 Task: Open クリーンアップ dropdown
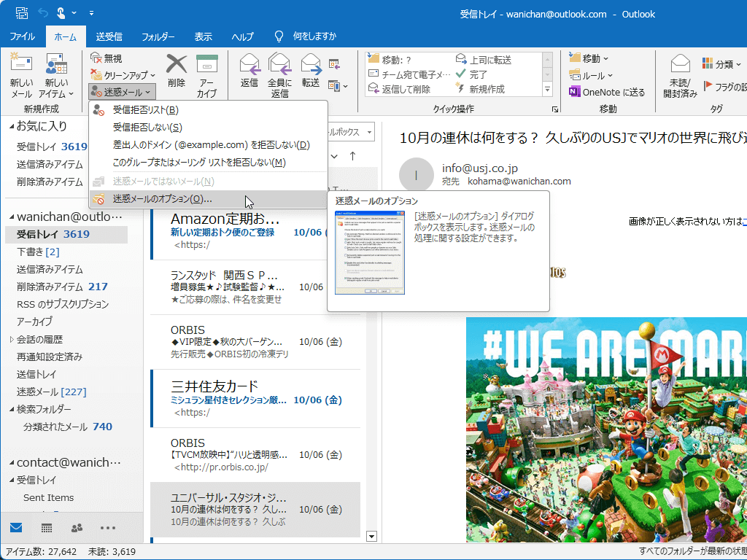[123, 75]
